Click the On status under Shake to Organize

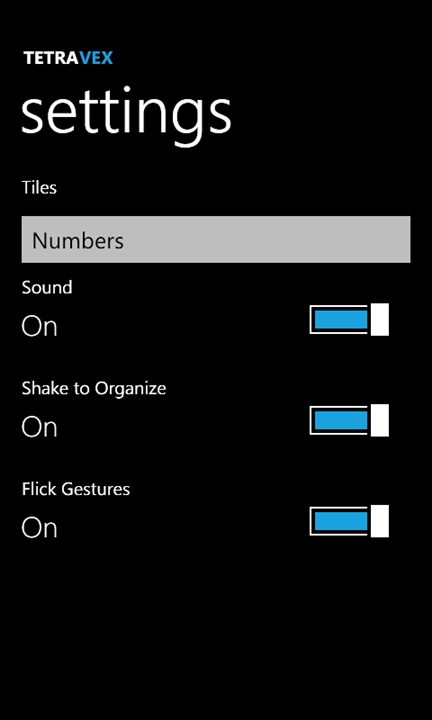coord(39,428)
